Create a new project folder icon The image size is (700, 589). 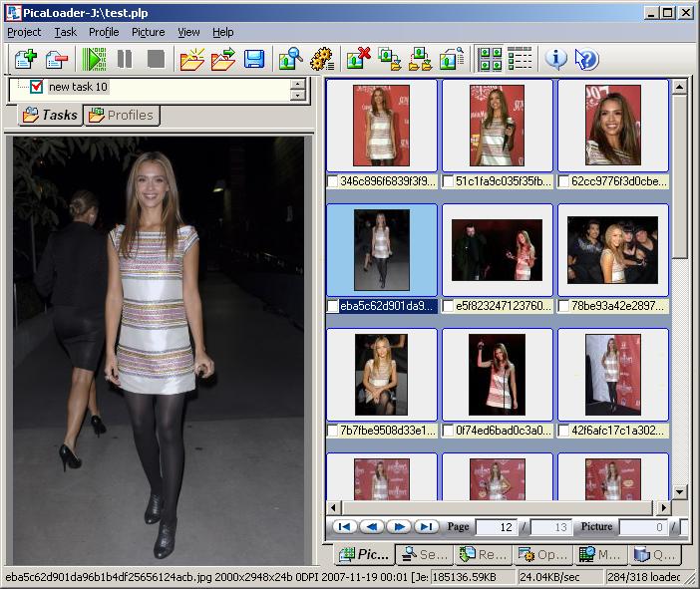[x=192, y=59]
